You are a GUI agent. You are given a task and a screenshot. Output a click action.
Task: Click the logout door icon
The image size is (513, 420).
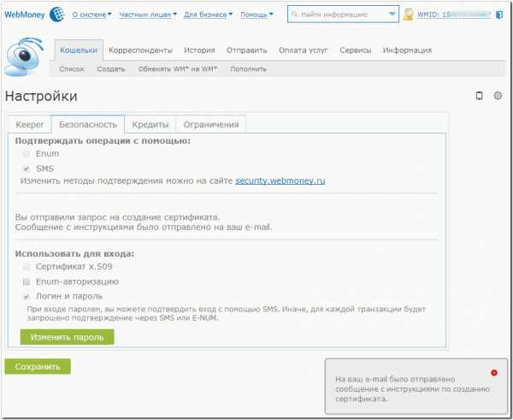[499, 15]
